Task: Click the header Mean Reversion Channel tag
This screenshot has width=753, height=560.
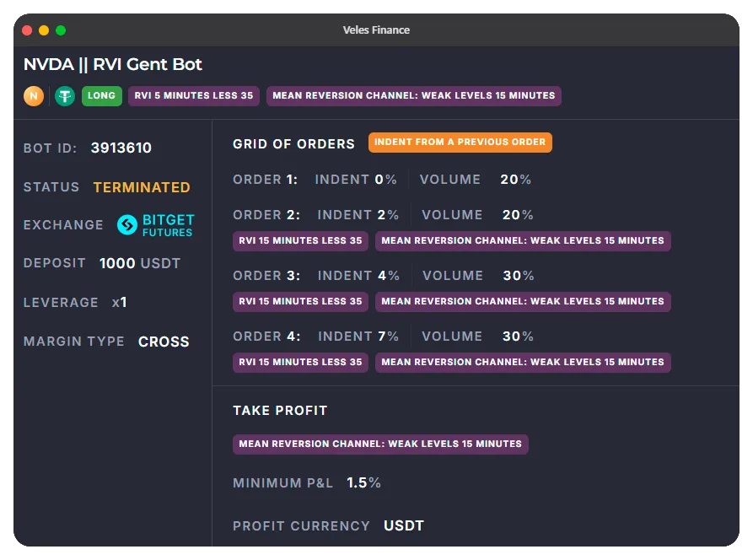Action: (413, 96)
